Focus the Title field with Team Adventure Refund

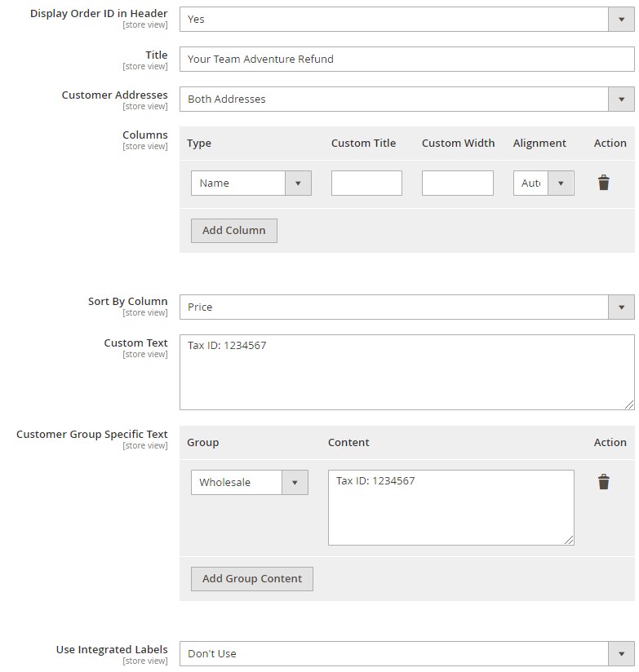406,60
